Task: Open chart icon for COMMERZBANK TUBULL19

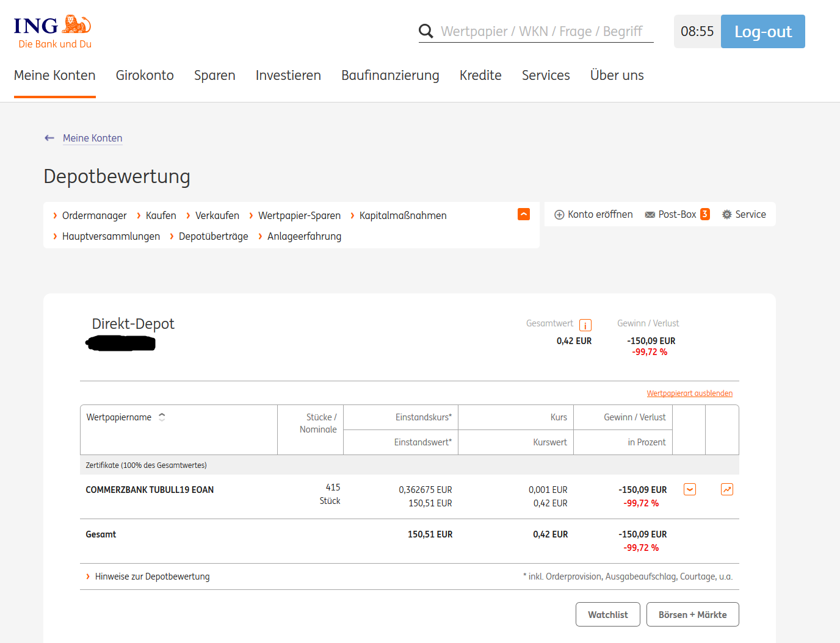Action: click(726, 489)
